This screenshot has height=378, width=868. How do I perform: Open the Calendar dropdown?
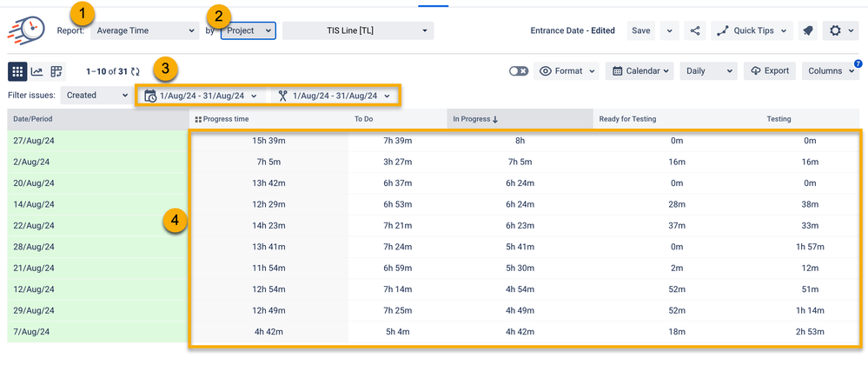pyautogui.click(x=639, y=71)
